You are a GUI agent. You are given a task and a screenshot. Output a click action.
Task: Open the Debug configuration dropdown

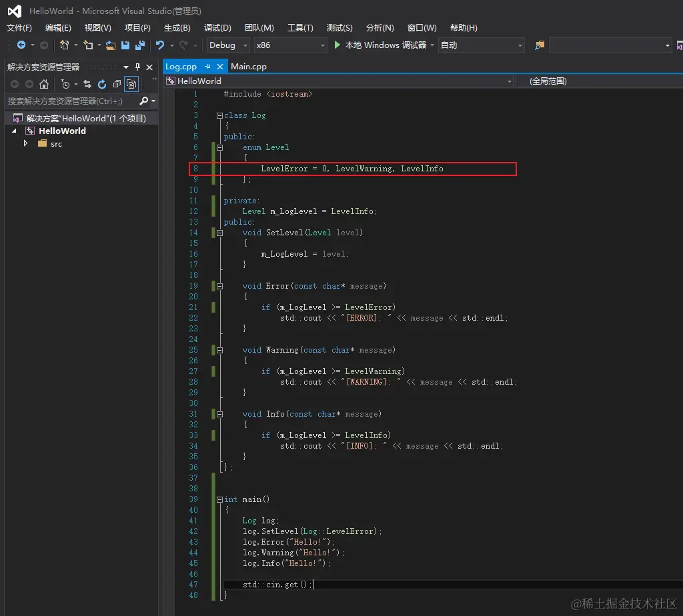(x=228, y=45)
